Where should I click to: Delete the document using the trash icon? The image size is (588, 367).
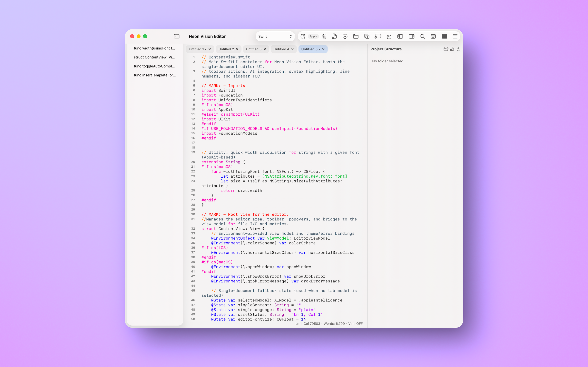coord(324,36)
